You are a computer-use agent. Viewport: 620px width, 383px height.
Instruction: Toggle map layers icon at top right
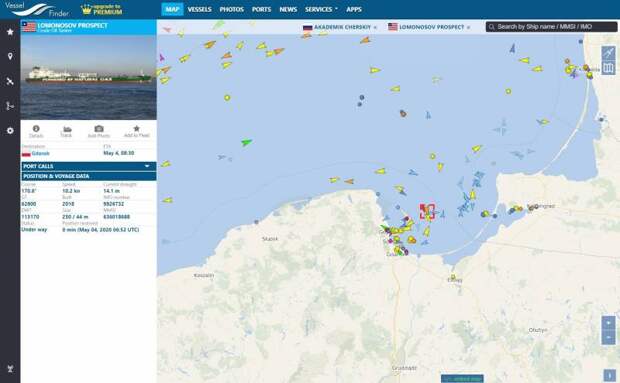click(608, 68)
